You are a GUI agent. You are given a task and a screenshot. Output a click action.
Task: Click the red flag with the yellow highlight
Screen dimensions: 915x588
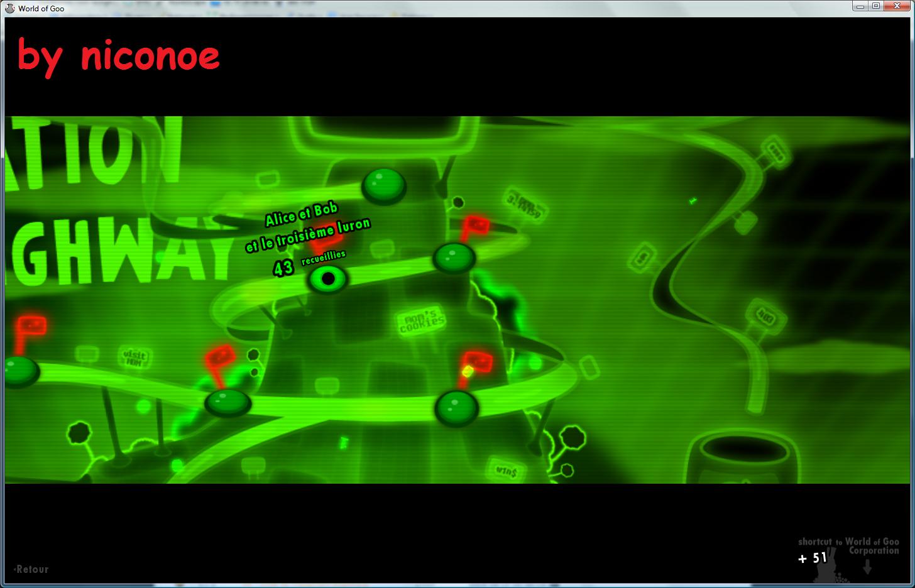click(x=476, y=363)
